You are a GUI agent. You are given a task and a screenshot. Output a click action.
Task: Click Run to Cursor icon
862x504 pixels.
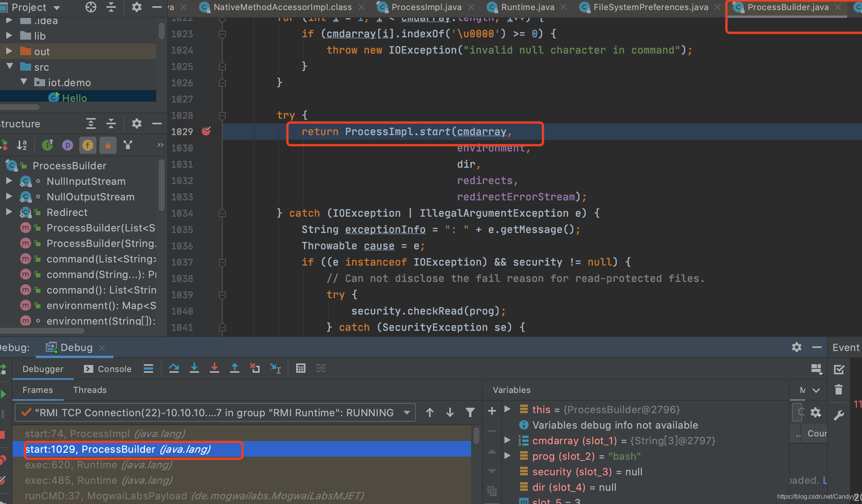(276, 368)
